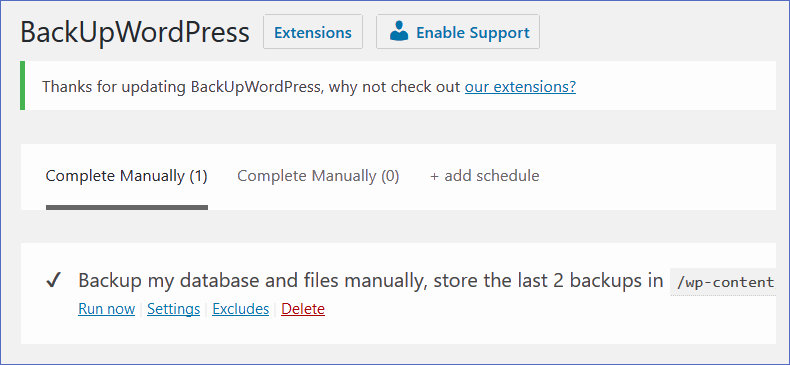Click the BackUpWordPress page heading
The width and height of the screenshot is (790, 365).
point(135,32)
